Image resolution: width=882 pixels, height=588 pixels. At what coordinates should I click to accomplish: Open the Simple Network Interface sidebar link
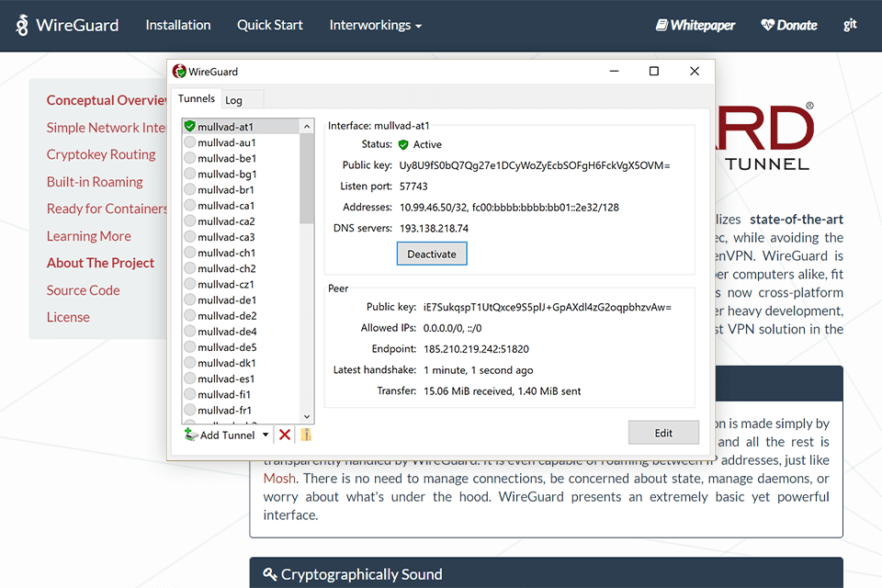coord(107,128)
